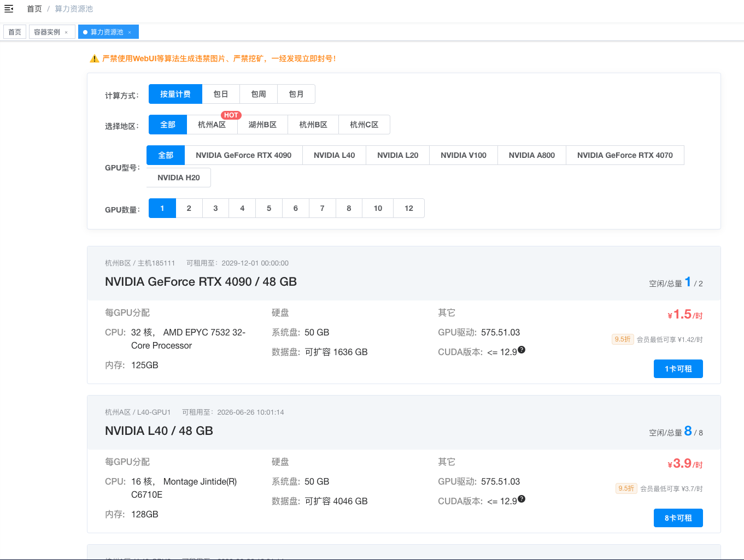This screenshot has height=560, width=744.
Task: Click the 9.5折 discount tag for RTX 4090
Action: (623, 339)
